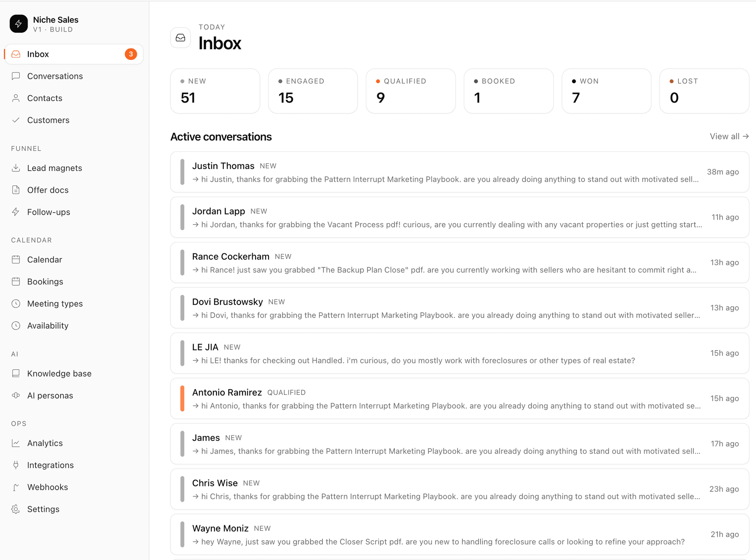Open the ENGAGED stage card showing 15

point(313,91)
